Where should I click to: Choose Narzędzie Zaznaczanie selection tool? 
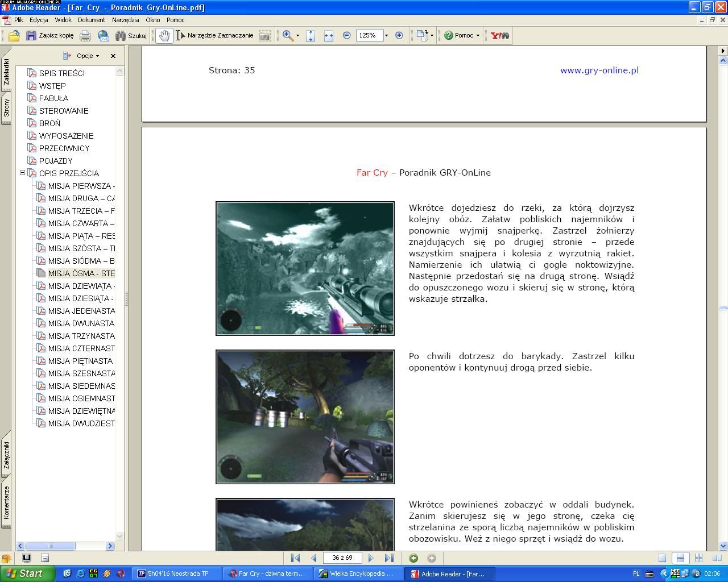(x=214, y=35)
